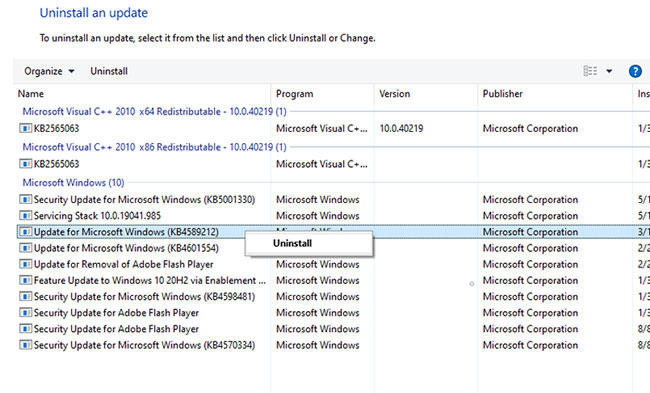Click icon beside Update KB4601554
650x393 pixels.
(25, 248)
